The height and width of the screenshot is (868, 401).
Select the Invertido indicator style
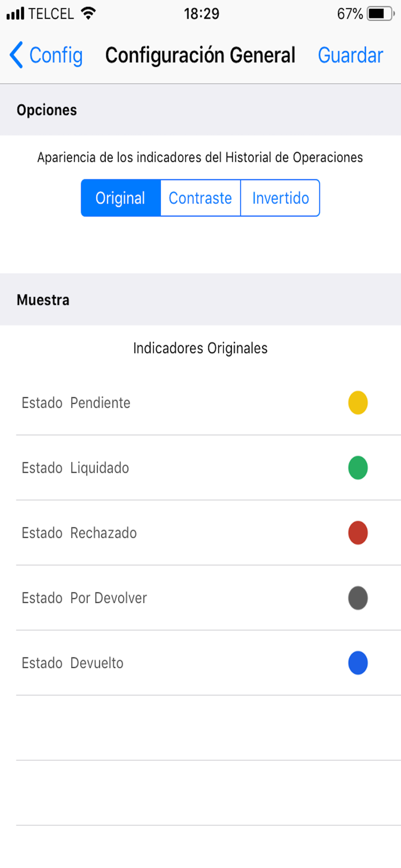(280, 198)
